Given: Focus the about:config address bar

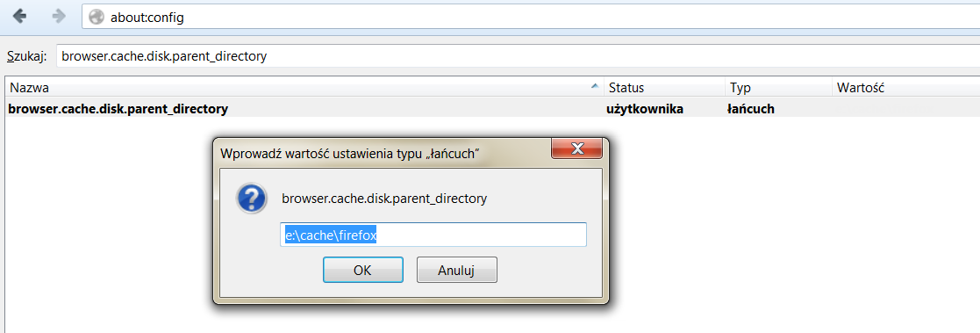Looking at the screenshot, I should click(x=530, y=18).
